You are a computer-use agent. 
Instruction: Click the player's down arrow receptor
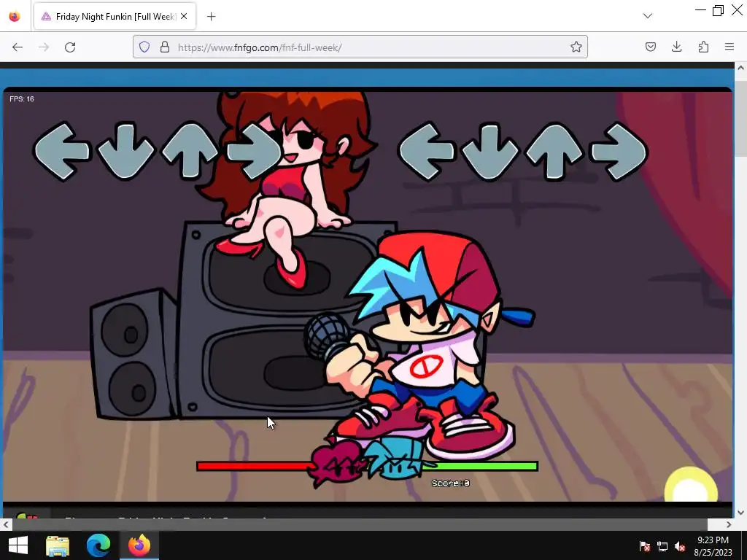(491, 152)
